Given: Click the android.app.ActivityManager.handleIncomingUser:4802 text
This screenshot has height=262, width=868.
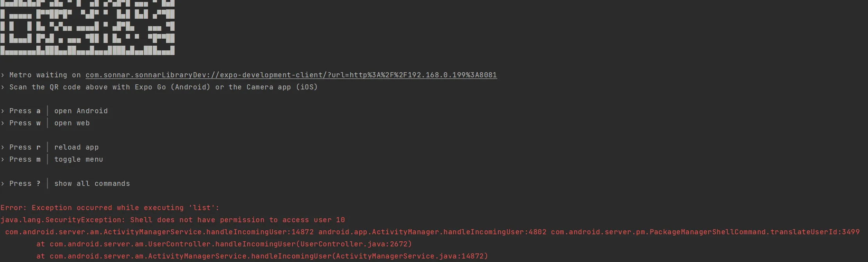Looking at the screenshot, I should (x=432, y=232).
